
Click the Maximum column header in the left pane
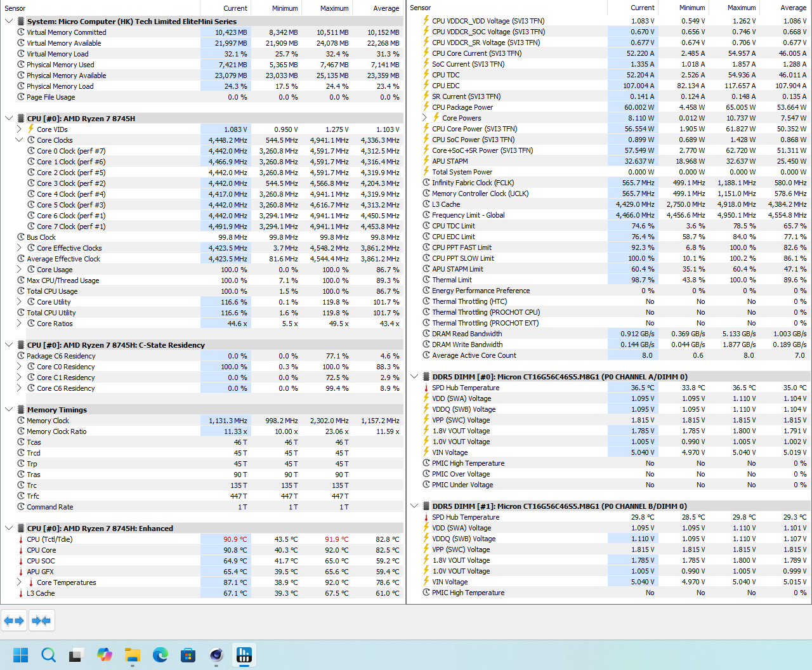click(x=327, y=8)
